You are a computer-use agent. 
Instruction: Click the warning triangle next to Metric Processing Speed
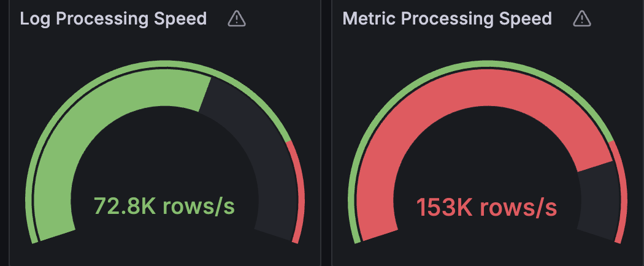coord(581,19)
